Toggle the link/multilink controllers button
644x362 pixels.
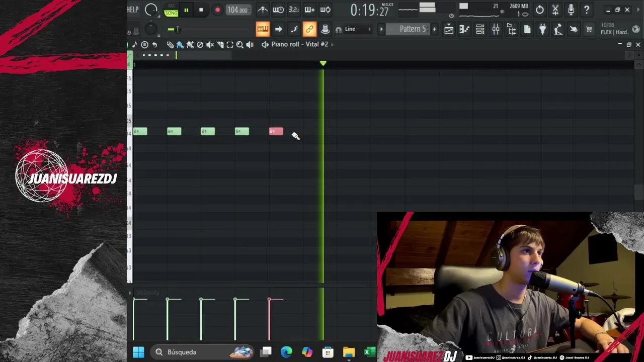[309, 29]
